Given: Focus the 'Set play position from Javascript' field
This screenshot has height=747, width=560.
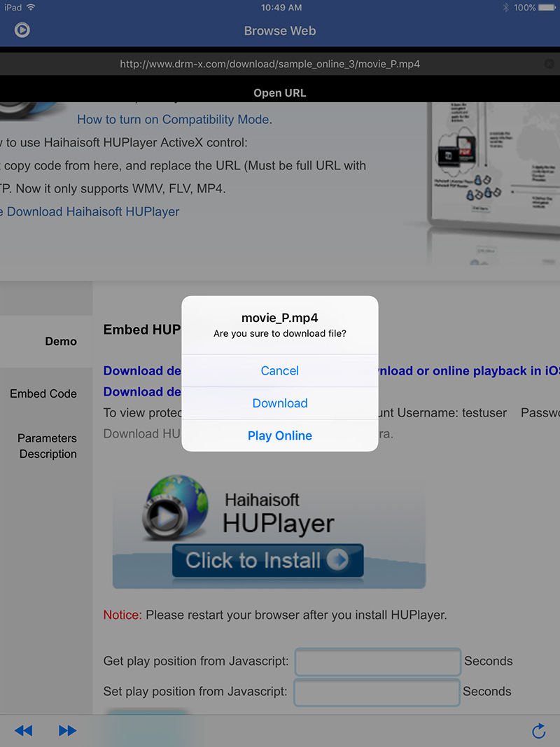Looking at the screenshot, I should click(377, 692).
